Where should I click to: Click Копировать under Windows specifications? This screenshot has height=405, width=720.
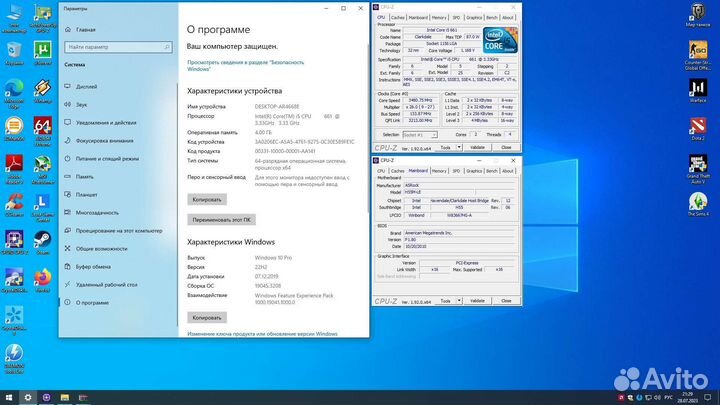[x=207, y=318]
